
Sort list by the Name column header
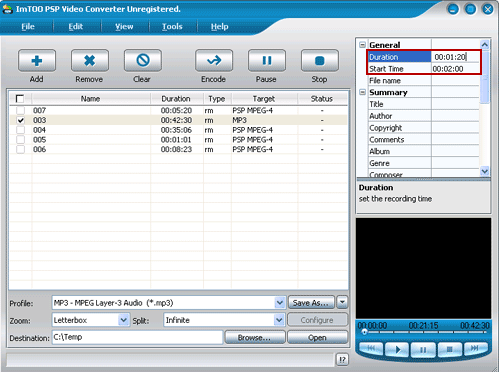(x=91, y=99)
